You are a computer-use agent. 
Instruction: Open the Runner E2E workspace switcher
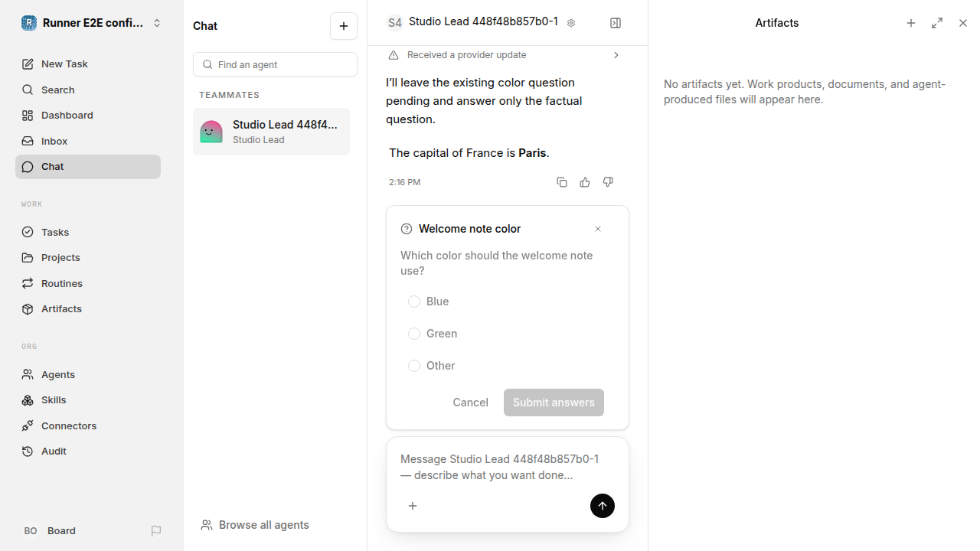[92, 23]
